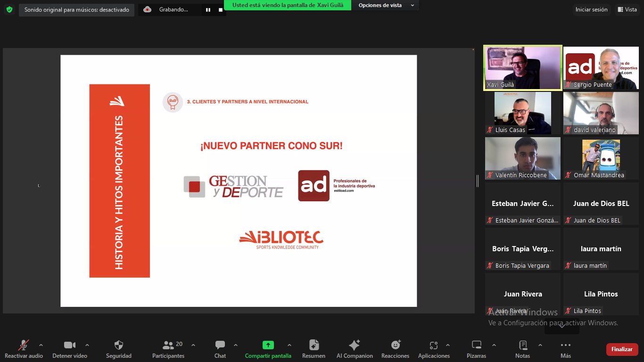Click david valeriano muted mic icon
644x362 pixels.
point(569,130)
